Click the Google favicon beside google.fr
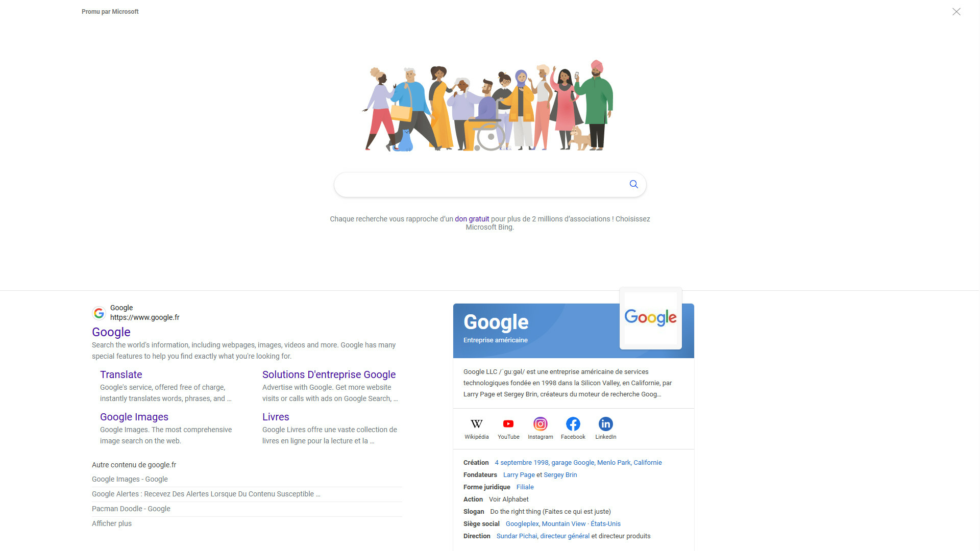The width and height of the screenshot is (980, 551). 99,313
